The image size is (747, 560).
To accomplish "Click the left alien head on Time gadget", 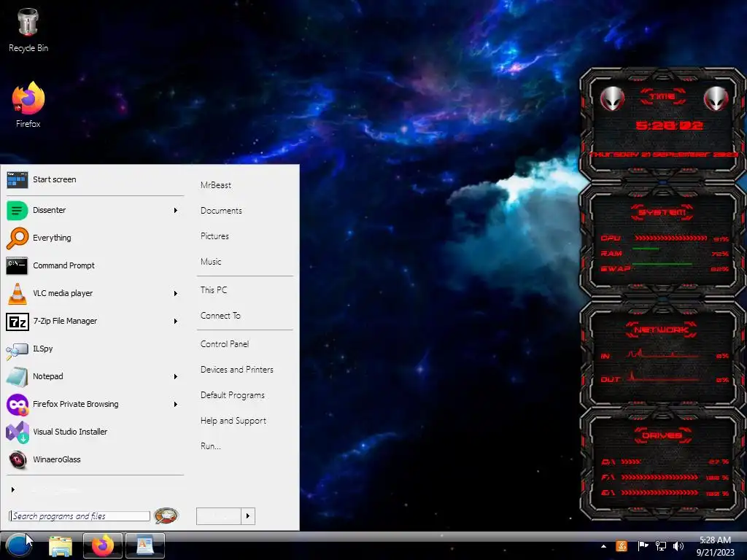I will point(612,98).
